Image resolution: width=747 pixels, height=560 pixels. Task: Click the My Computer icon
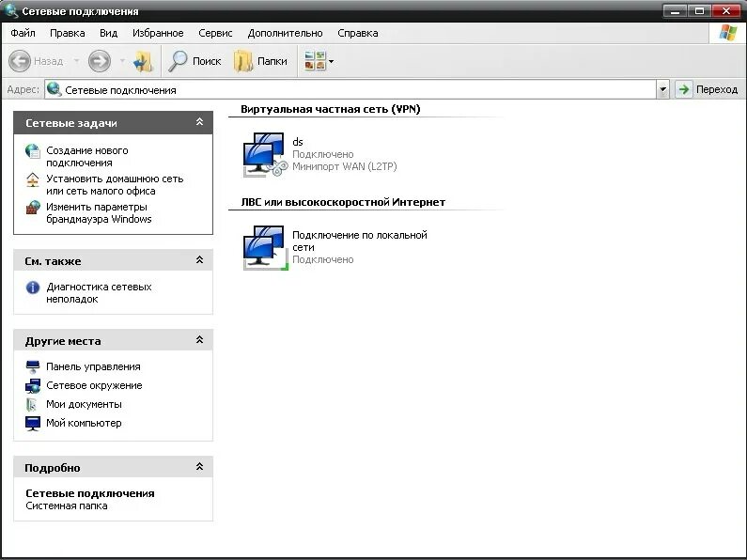32,423
